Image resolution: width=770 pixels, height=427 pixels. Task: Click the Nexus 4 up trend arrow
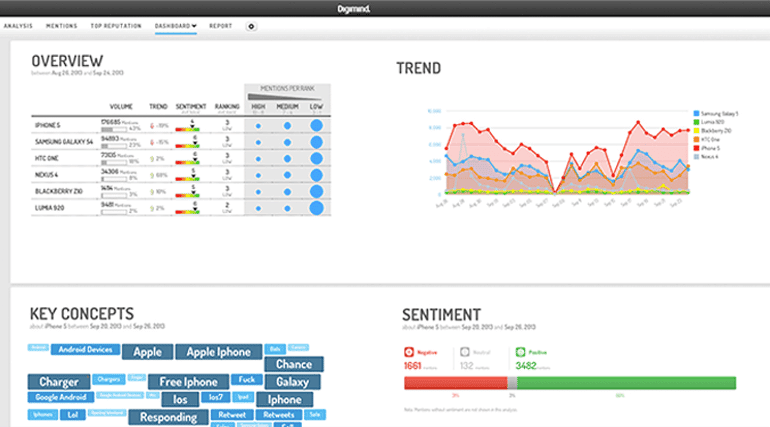coord(152,175)
